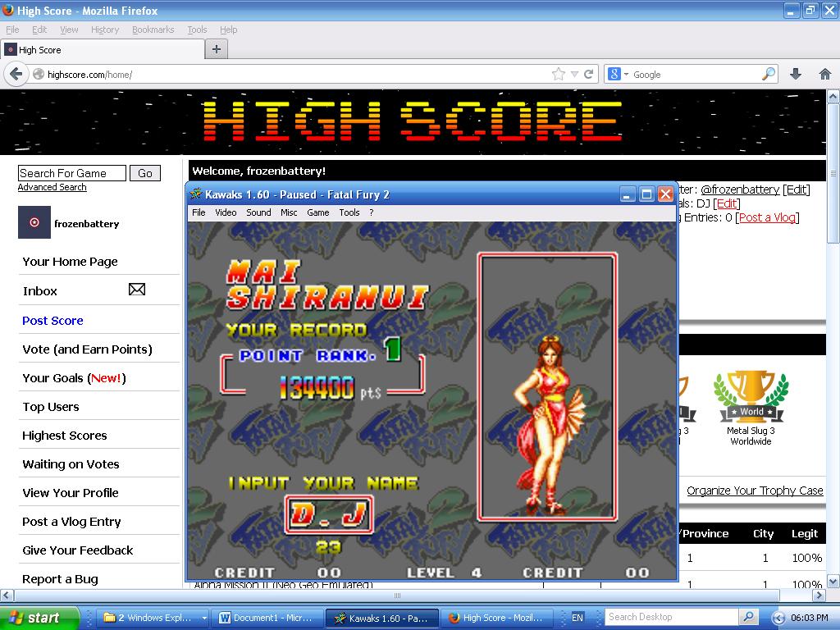
Task: Open the Kawaks File menu
Action: pyautogui.click(x=199, y=212)
